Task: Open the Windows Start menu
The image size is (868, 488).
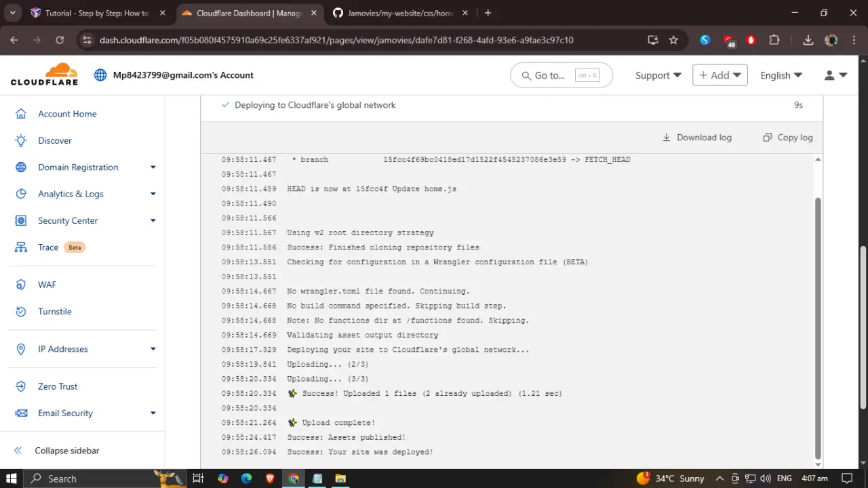Action: tap(11, 479)
